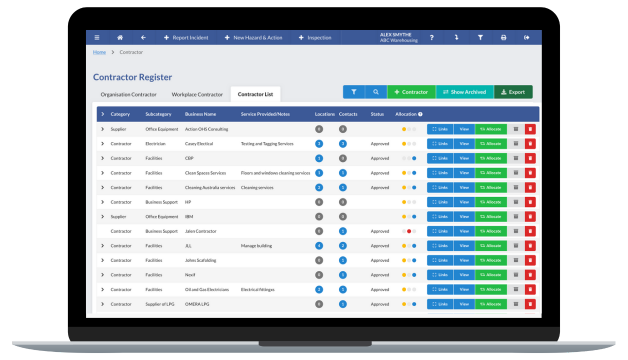Switch to Organisation Contractor tab
Viewport: 628px width, 360px height.
[129, 95]
